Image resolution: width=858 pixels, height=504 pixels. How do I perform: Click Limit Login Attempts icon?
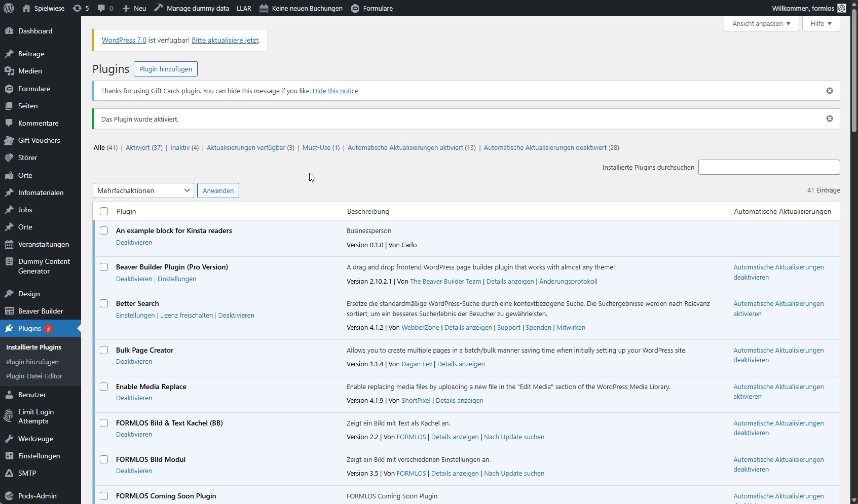pyautogui.click(x=9, y=416)
